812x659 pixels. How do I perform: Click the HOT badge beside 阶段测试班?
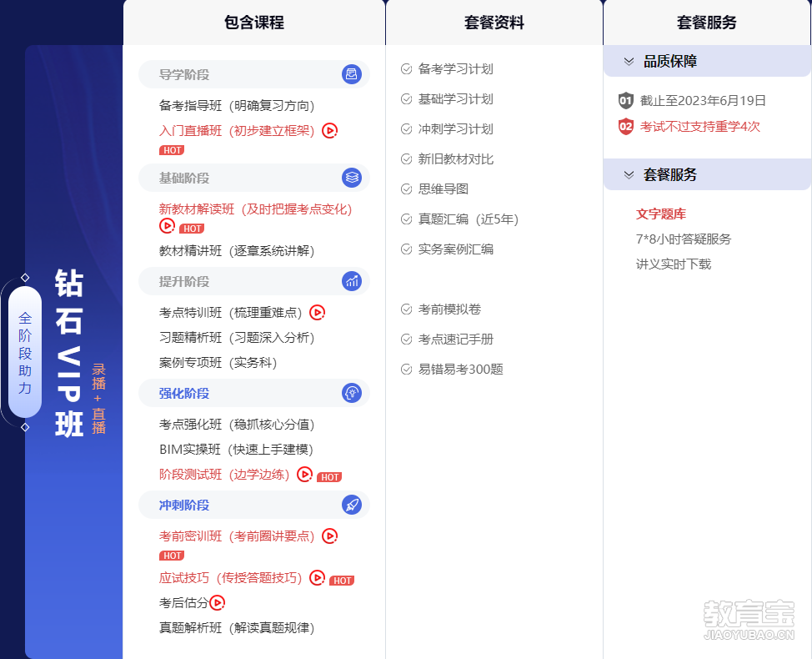tap(329, 477)
